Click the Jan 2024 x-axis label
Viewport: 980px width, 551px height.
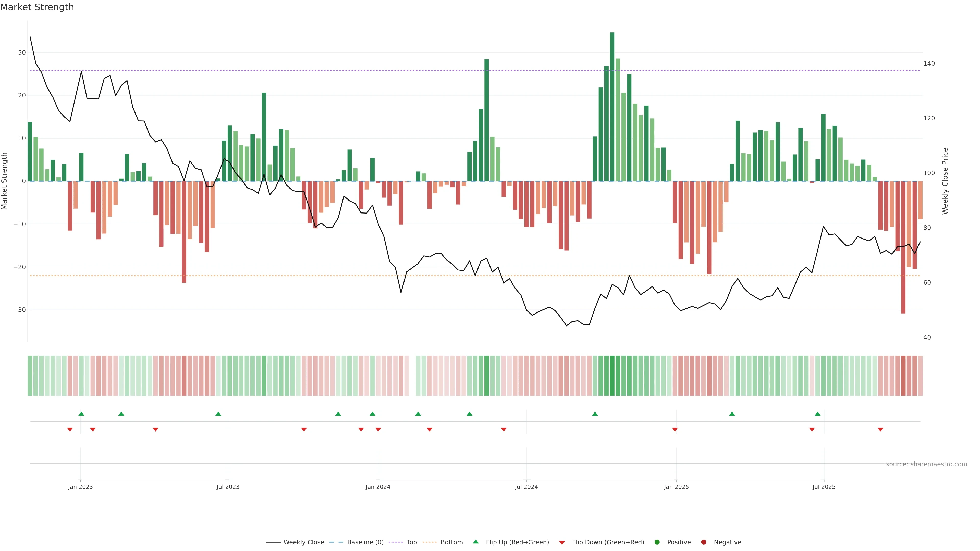tap(378, 487)
